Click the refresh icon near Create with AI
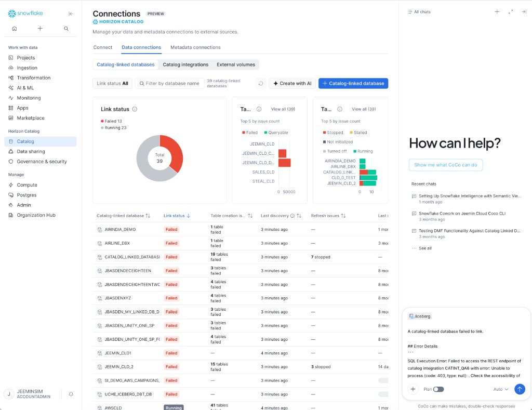 point(261,84)
